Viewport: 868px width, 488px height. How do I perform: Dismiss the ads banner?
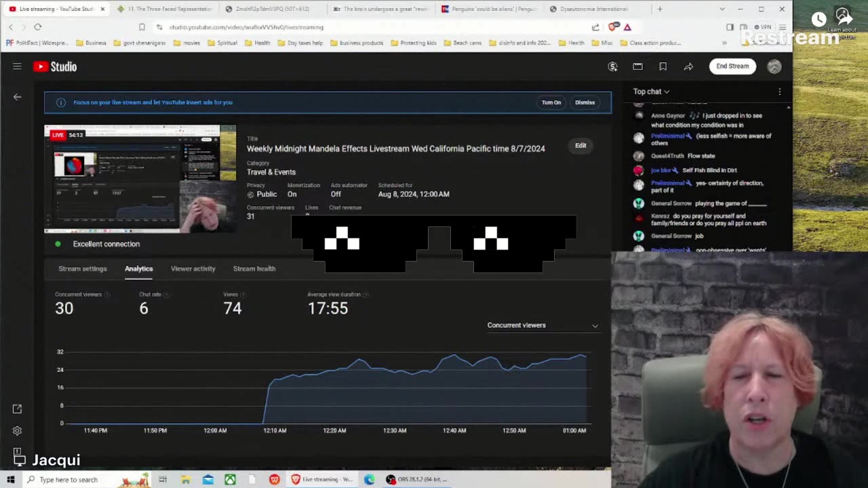585,102
